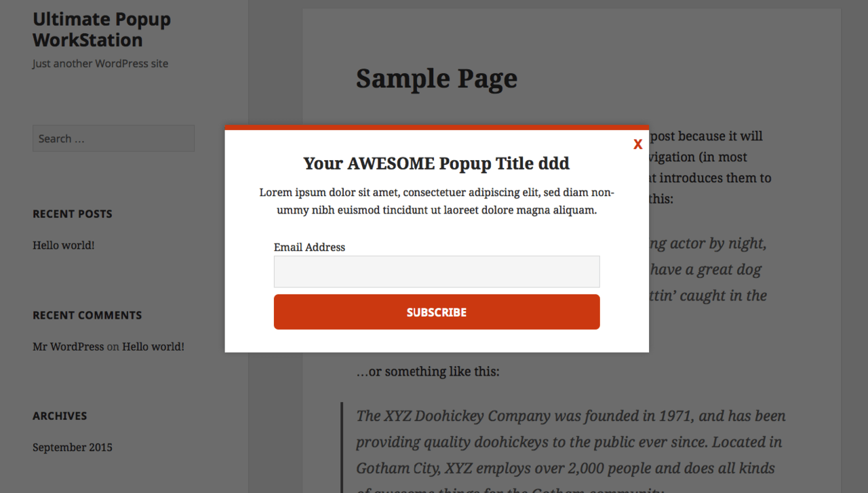Close the popup with the red X
The width and height of the screenshot is (868, 493).
click(637, 144)
